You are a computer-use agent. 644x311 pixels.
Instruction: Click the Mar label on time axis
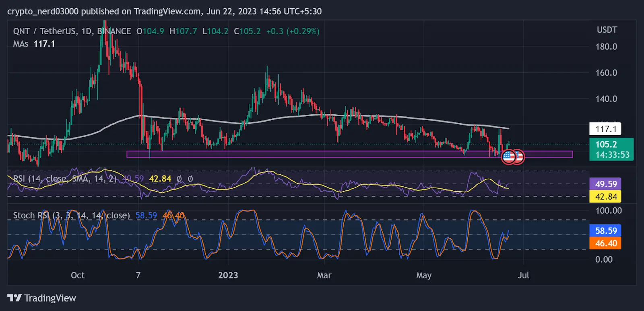[324, 275]
